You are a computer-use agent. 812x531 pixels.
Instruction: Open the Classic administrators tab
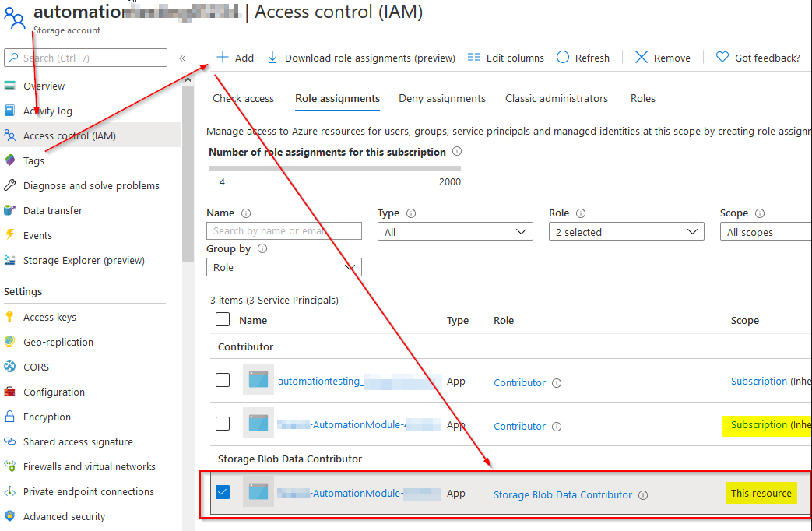coord(557,98)
